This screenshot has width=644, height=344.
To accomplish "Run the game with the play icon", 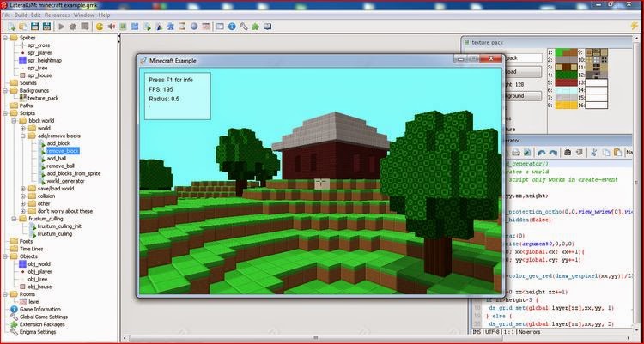I will pyautogui.click(x=61, y=27).
